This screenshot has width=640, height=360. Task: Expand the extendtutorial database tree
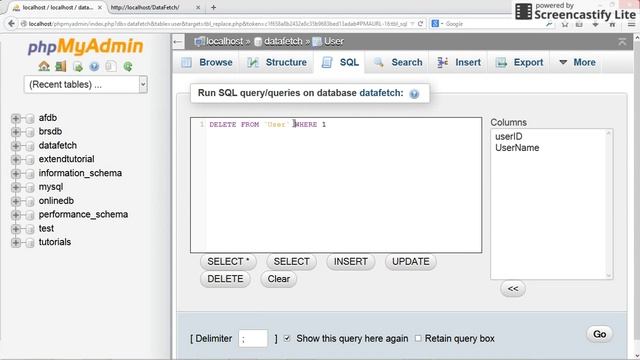click(x=16, y=160)
